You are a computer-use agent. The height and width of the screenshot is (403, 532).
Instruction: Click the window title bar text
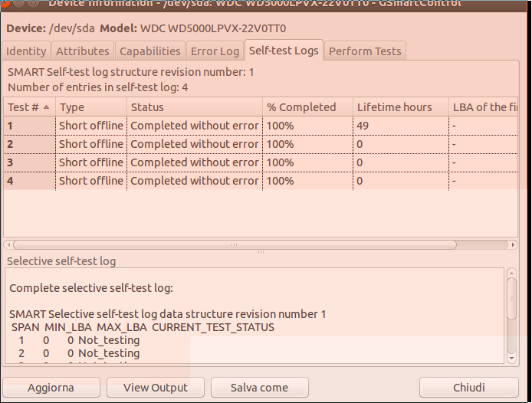click(x=255, y=3)
